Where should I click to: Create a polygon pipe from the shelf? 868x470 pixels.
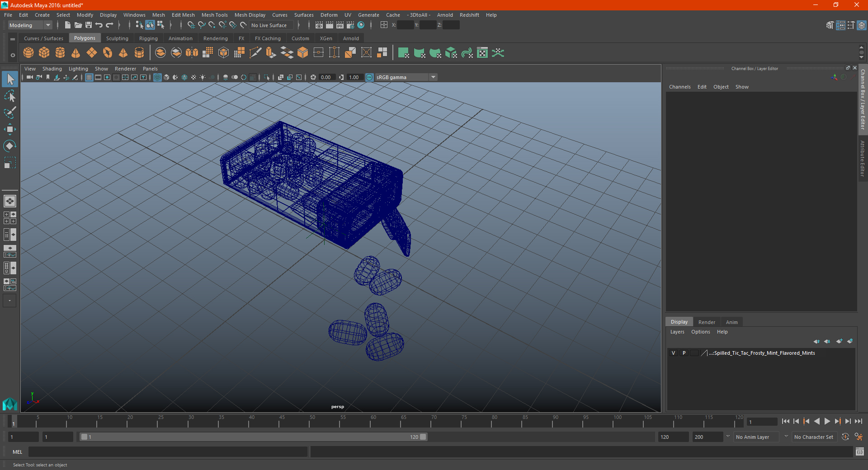139,53
